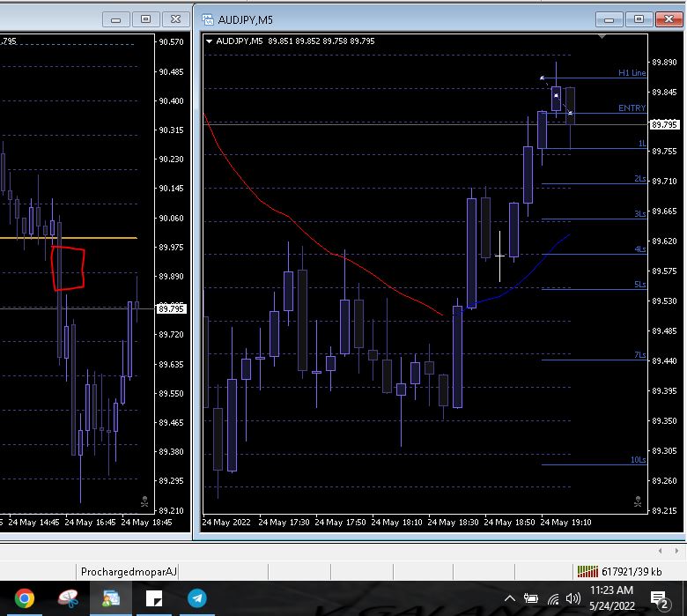687x616 pixels.
Task: Click the 90.570 price label on left chart
Action: tap(171, 41)
